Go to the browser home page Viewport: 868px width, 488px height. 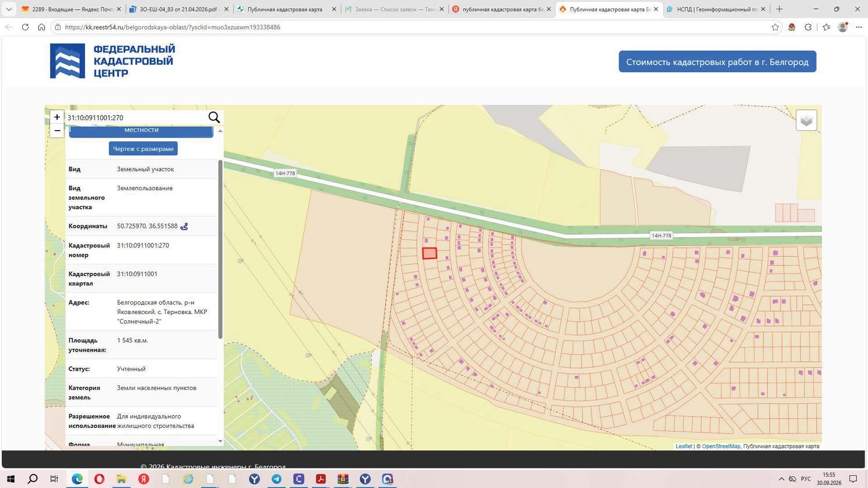click(x=41, y=27)
